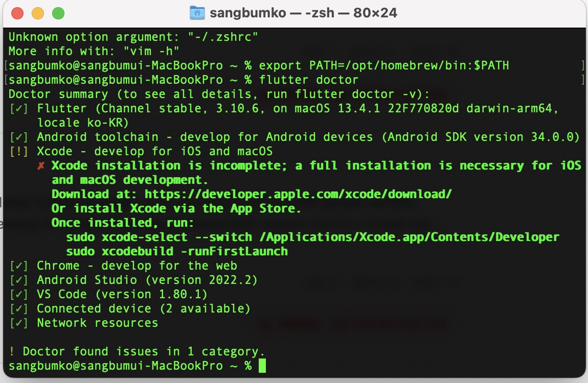This screenshot has width=588, height=383.
Task: Click the red X mark before Xcode installation
Action: [41, 165]
